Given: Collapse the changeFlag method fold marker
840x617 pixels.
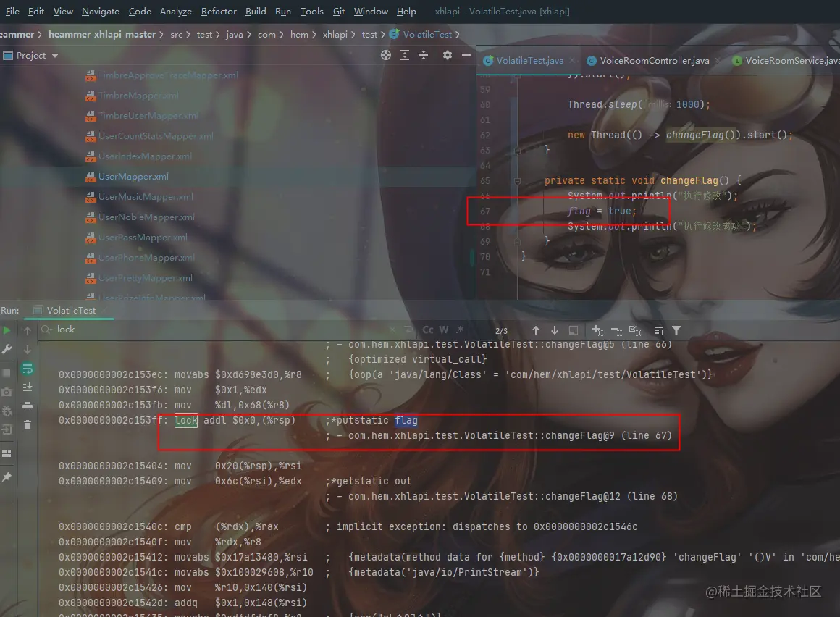Looking at the screenshot, I should click(518, 181).
